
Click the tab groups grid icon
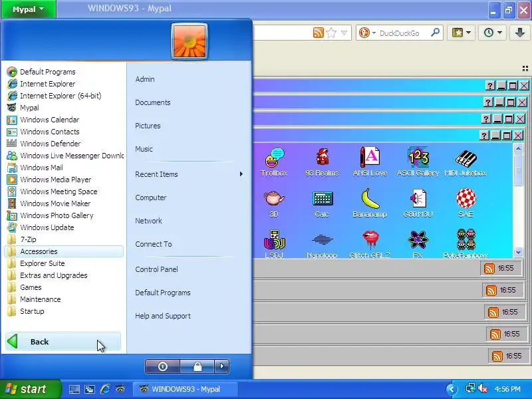coord(525,68)
